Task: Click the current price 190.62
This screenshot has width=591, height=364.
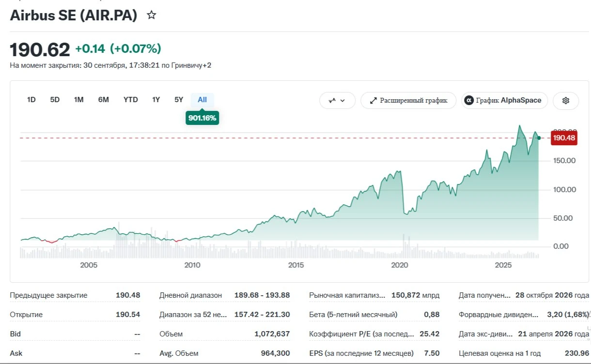Action: [40, 49]
